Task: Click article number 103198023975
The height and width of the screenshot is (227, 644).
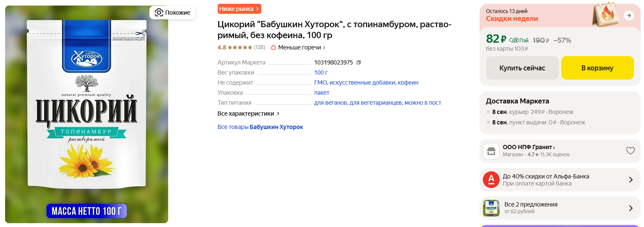Action: (334, 62)
